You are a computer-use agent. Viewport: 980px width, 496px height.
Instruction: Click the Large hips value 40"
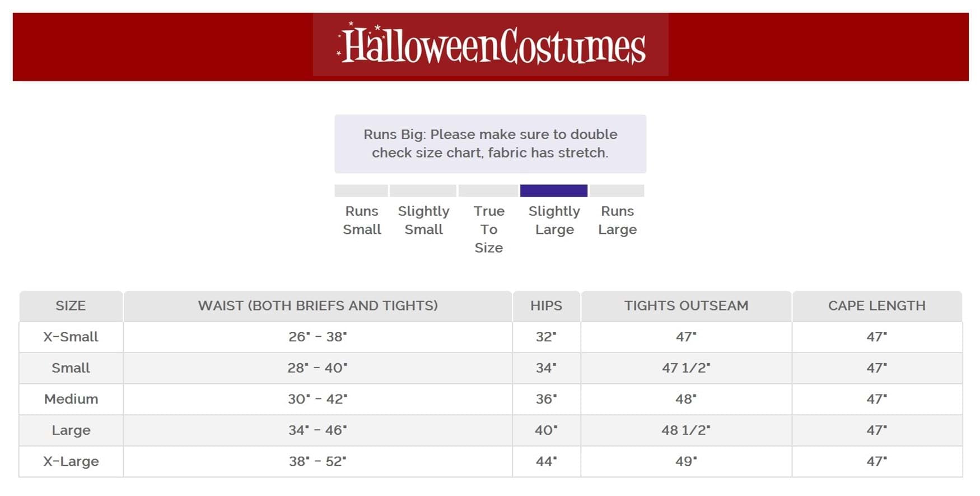click(546, 430)
